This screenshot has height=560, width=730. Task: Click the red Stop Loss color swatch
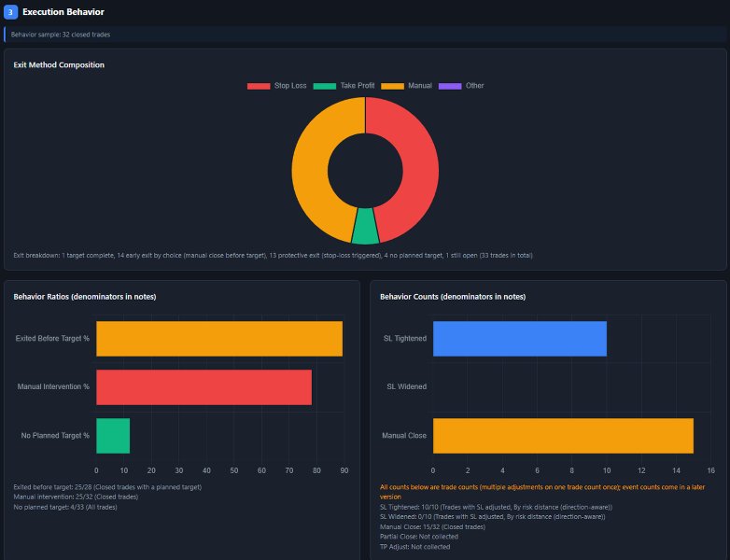(259, 86)
